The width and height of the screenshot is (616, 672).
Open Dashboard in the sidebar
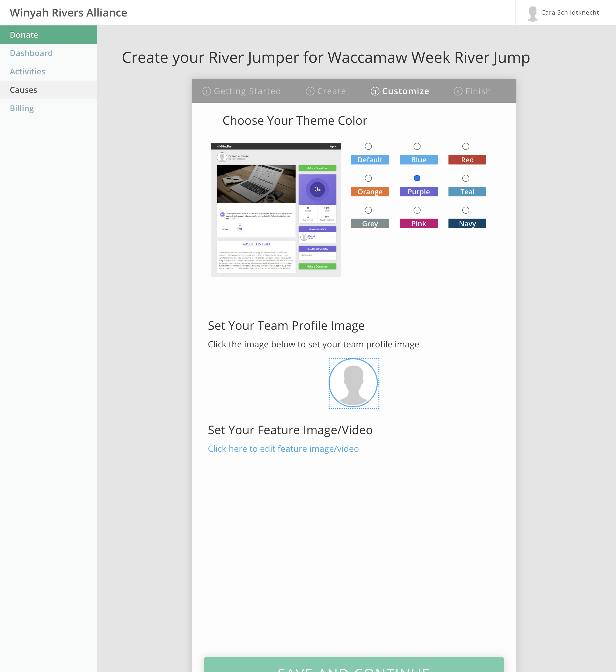(x=48, y=53)
